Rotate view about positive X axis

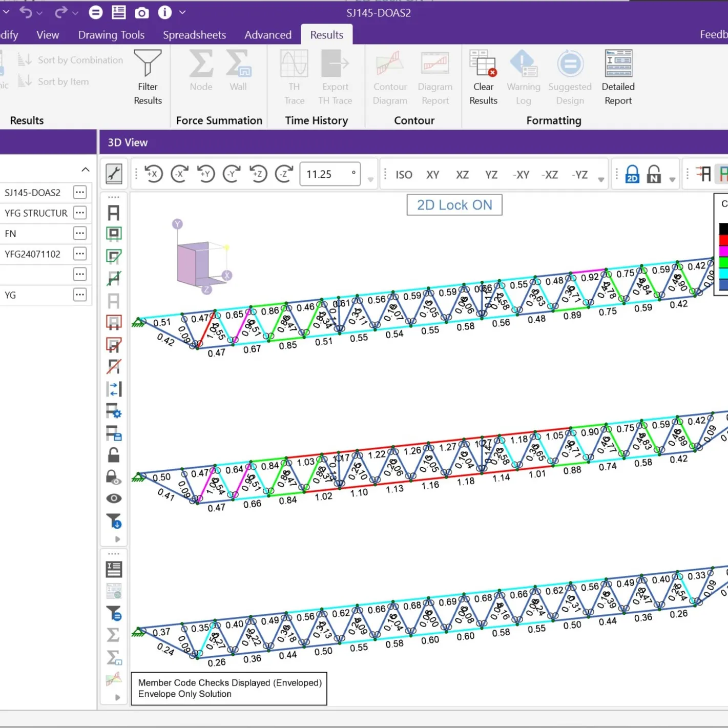tap(153, 174)
